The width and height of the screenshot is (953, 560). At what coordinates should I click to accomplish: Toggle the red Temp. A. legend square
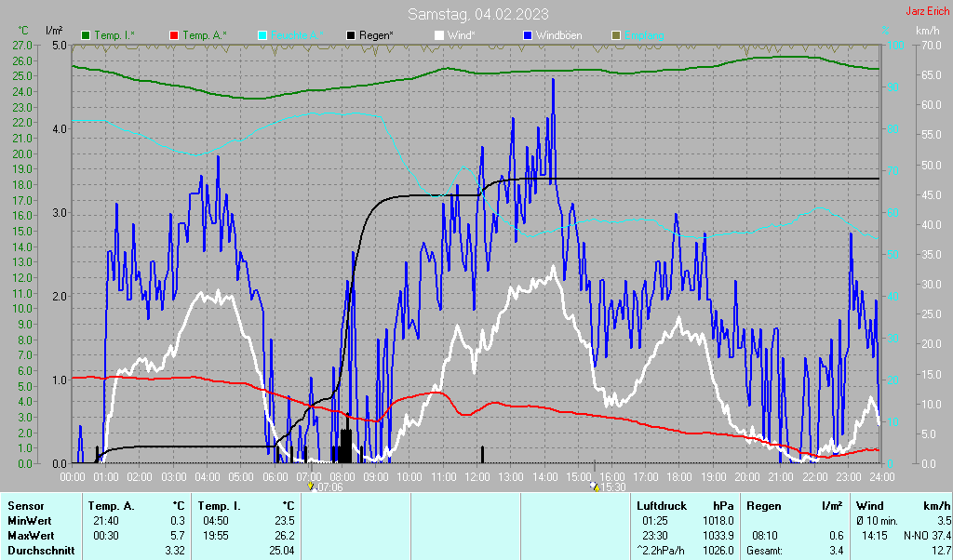point(174,35)
